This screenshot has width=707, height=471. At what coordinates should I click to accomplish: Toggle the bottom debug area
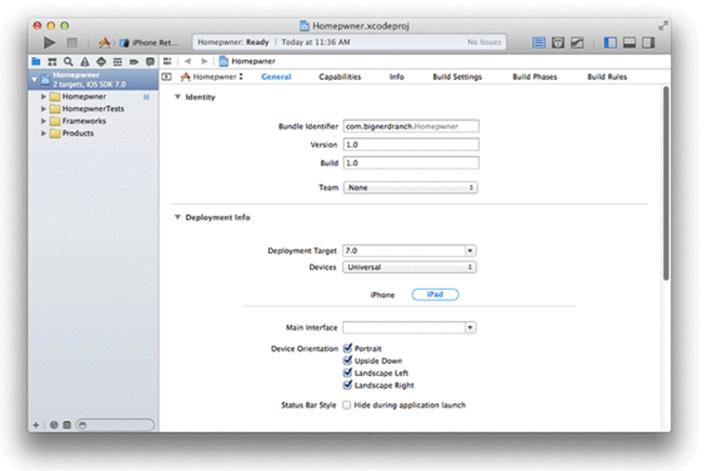pyautogui.click(x=629, y=42)
